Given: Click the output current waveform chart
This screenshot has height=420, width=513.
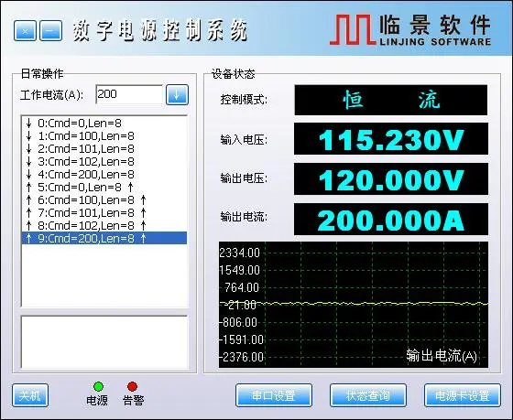Looking at the screenshot, I should pos(354,305).
